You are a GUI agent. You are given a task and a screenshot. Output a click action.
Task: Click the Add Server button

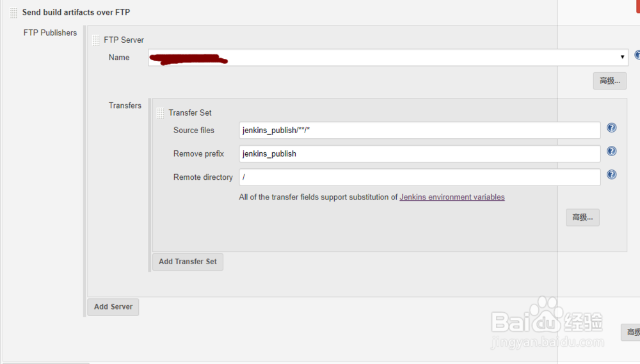pyautogui.click(x=113, y=307)
